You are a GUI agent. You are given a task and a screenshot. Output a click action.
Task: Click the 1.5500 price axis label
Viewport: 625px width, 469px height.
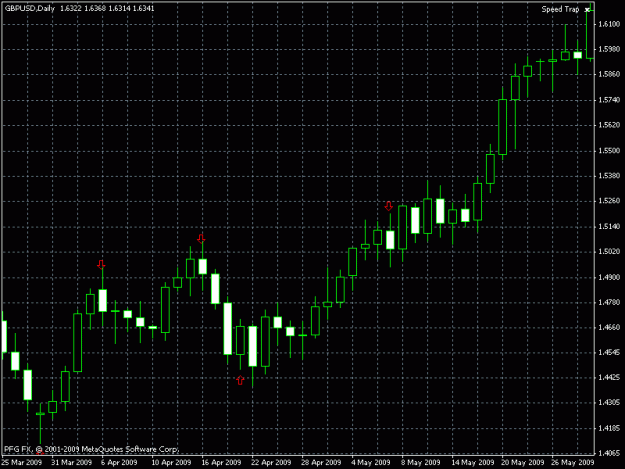pyautogui.click(x=609, y=151)
